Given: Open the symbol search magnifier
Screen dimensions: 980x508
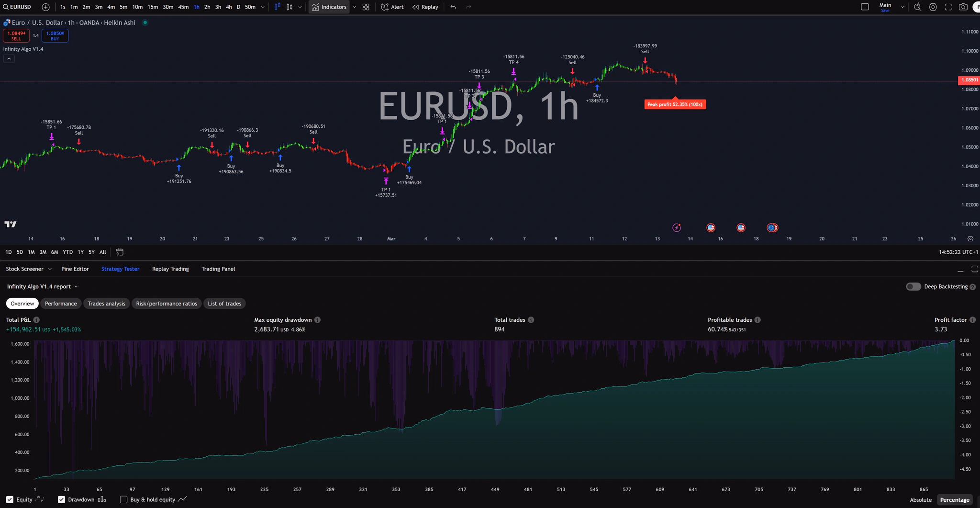Looking at the screenshot, I should [6, 7].
